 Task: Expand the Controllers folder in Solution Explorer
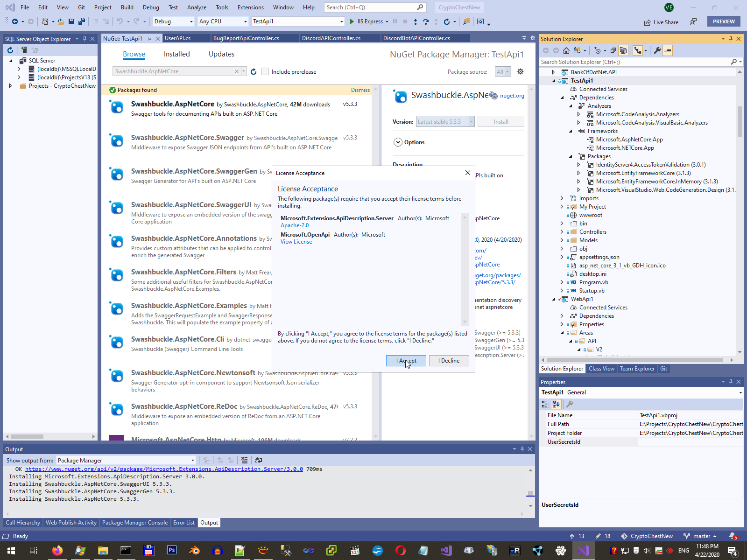pos(562,232)
